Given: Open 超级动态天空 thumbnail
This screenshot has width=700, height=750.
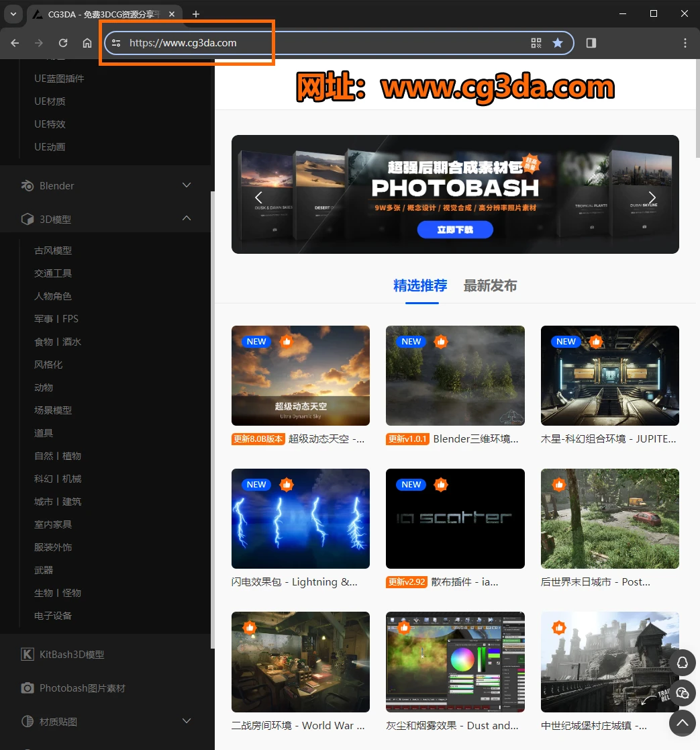Looking at the screenshot, I should pos(301,375).
